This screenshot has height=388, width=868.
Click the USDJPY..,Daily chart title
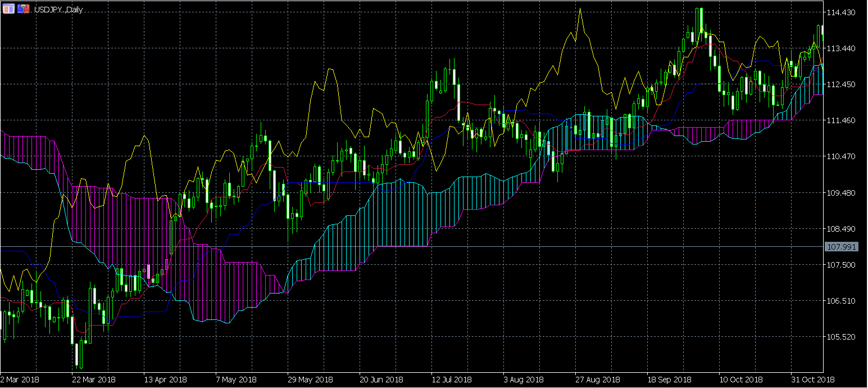pyautogui.click(x=58, y=10)
